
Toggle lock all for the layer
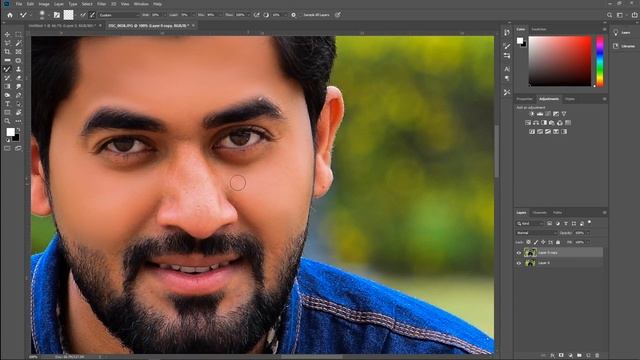point(558,242)
